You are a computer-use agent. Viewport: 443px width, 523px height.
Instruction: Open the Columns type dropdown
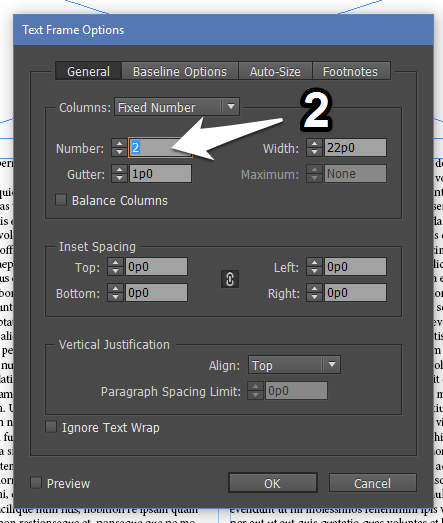pyautogui.click(x=177, y=107)
